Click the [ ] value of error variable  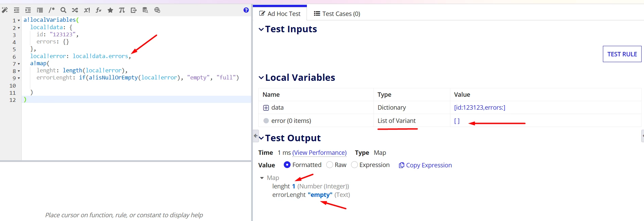pos(457,121)
